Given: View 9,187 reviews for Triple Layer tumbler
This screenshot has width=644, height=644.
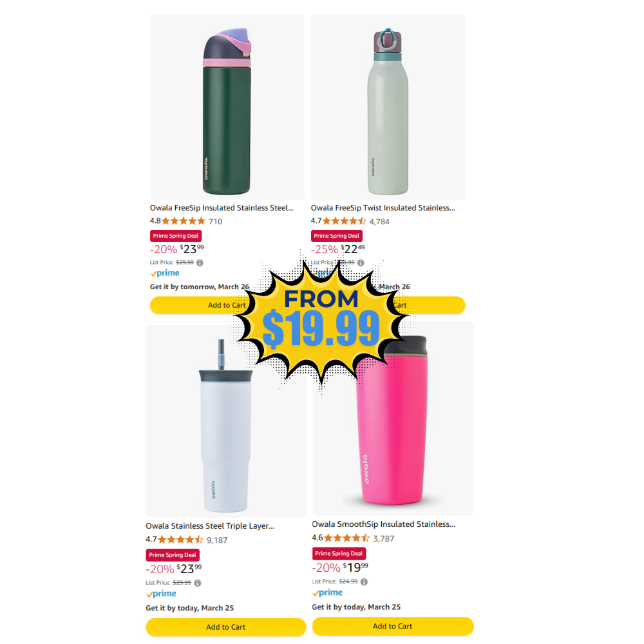Looking at the screenshot, I should [x=217, y=540].
